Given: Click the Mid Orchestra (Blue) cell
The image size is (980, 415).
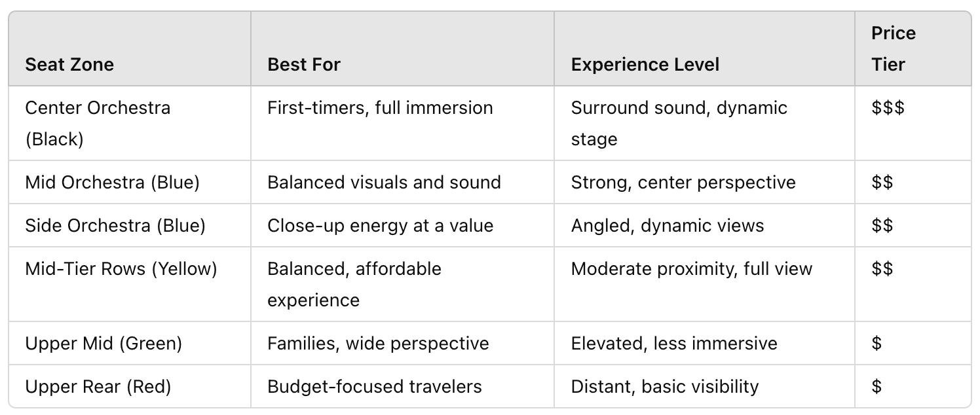Looking at the screenshot, I should pos(112,182).
